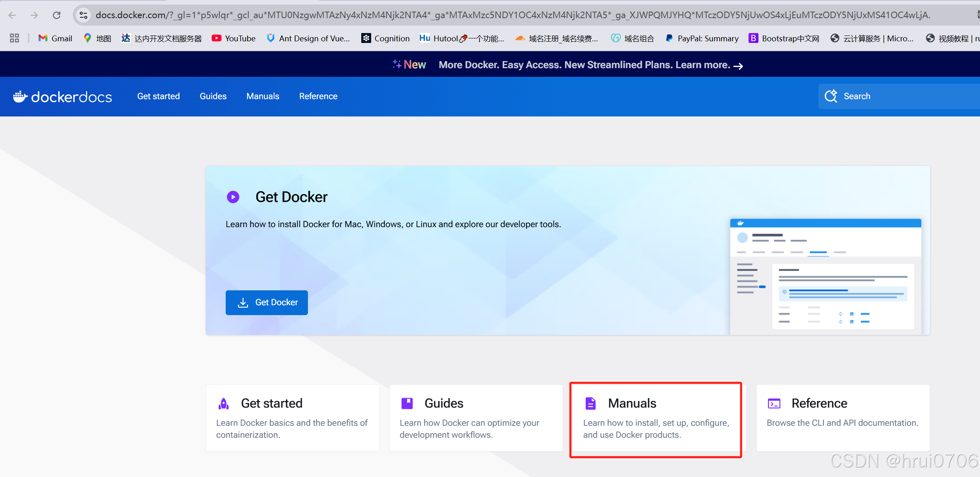Image resolution: width=980 pixels, height=477 pixels.
Task: Click 'Learn how Docker can optimize' description text
Action: click(469, 429)
